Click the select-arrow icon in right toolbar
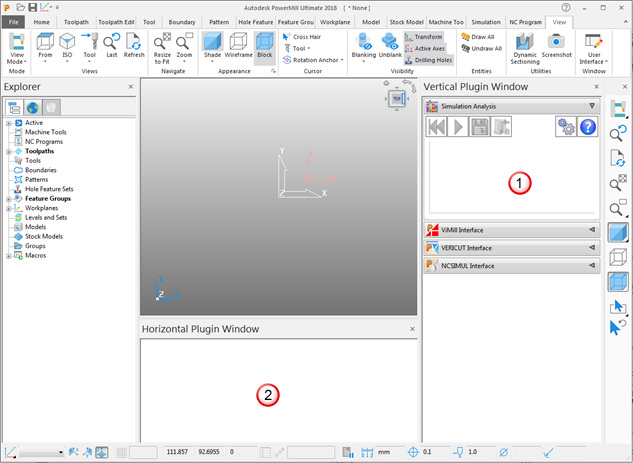This screenshot has height=463, width=633. [618, 307]
